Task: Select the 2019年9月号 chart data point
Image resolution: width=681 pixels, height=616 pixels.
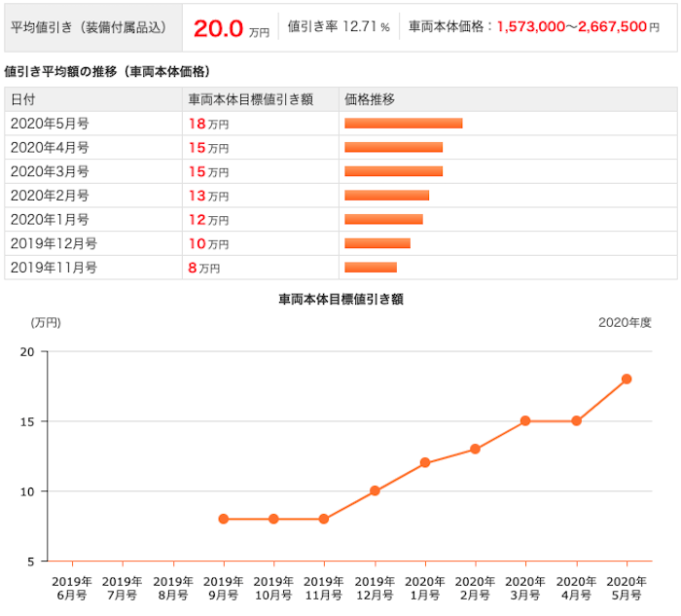Action: pos(223,519)
